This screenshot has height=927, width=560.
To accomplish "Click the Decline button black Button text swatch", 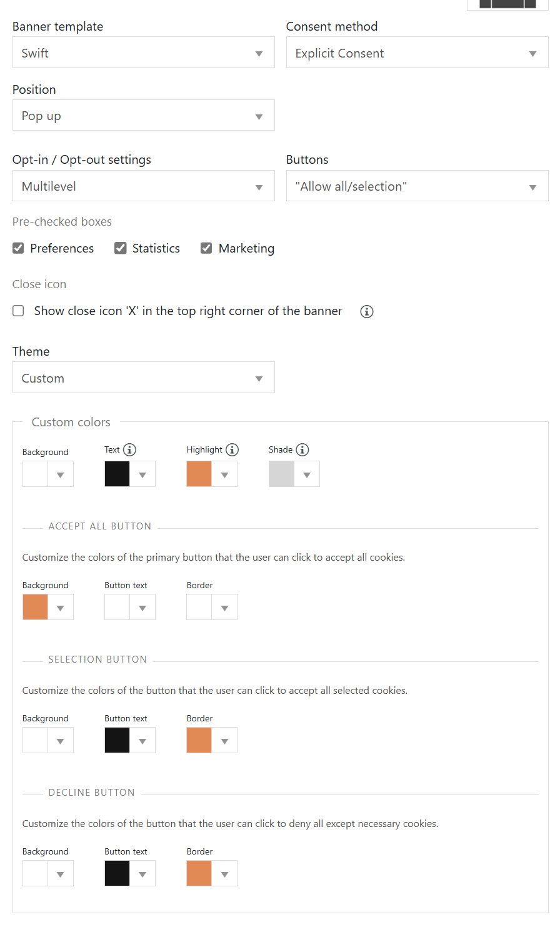I will click(117, 874).
